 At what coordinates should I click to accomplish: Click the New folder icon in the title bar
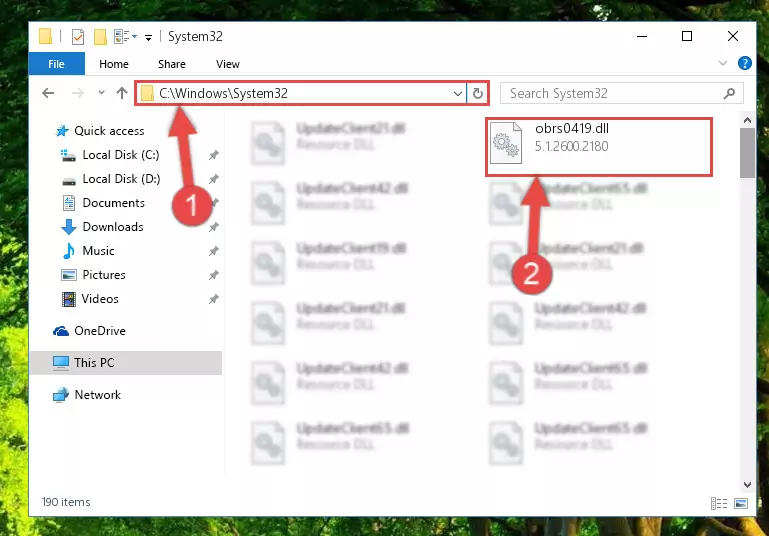click(100, 37)
